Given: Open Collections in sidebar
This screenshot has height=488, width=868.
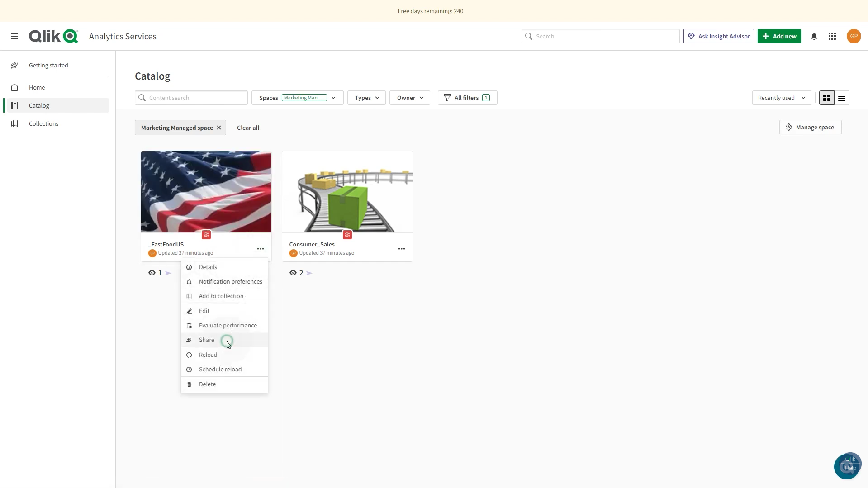Looking at the screenshot, I should pos(58,123).
